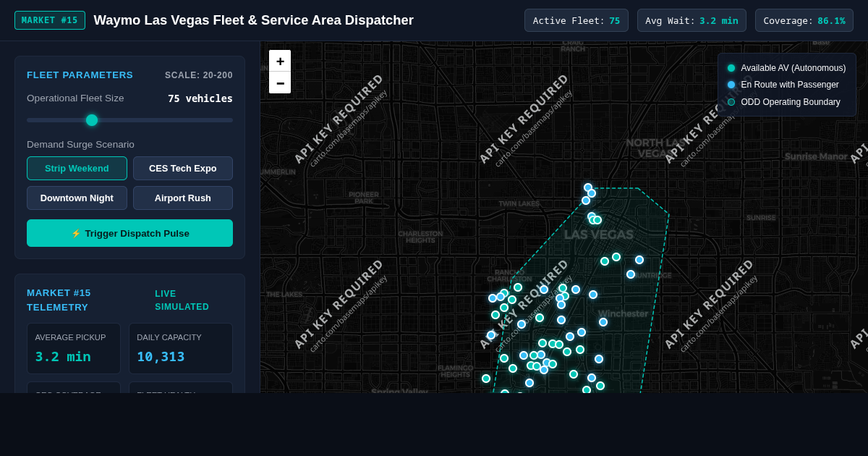Viewport: 868px width, 456px height.
Task: Click the Daily Capacity 10,313 card
Action: coord(181,348)
